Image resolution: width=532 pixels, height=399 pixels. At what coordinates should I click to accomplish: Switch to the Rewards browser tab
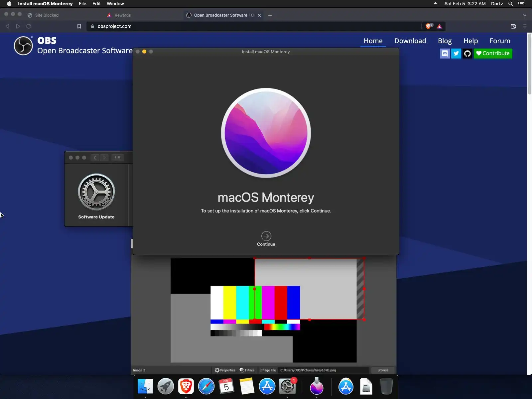122,15
